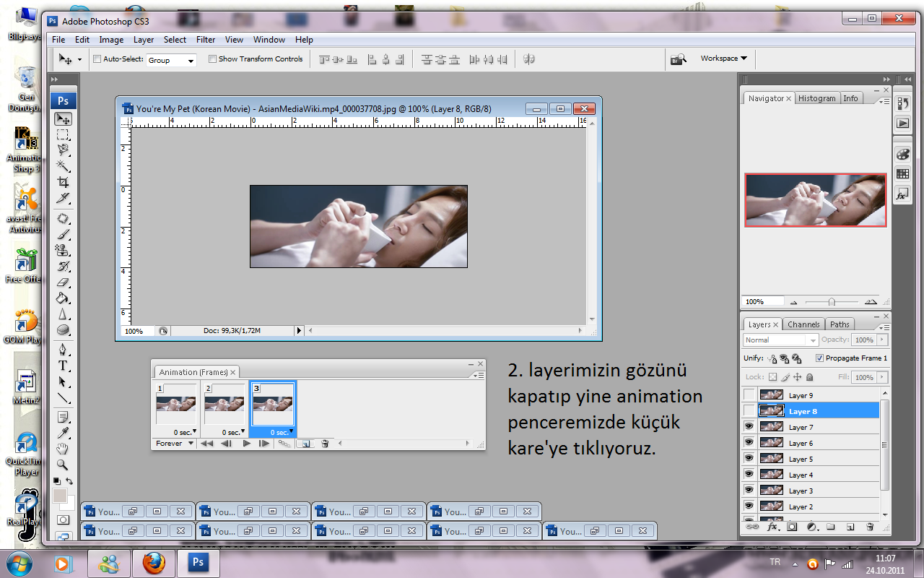Image resolution: width=924 pixels, height=578 pixels.
Task: Click the Go to Bridge icon
Action: tap(678, 59)
